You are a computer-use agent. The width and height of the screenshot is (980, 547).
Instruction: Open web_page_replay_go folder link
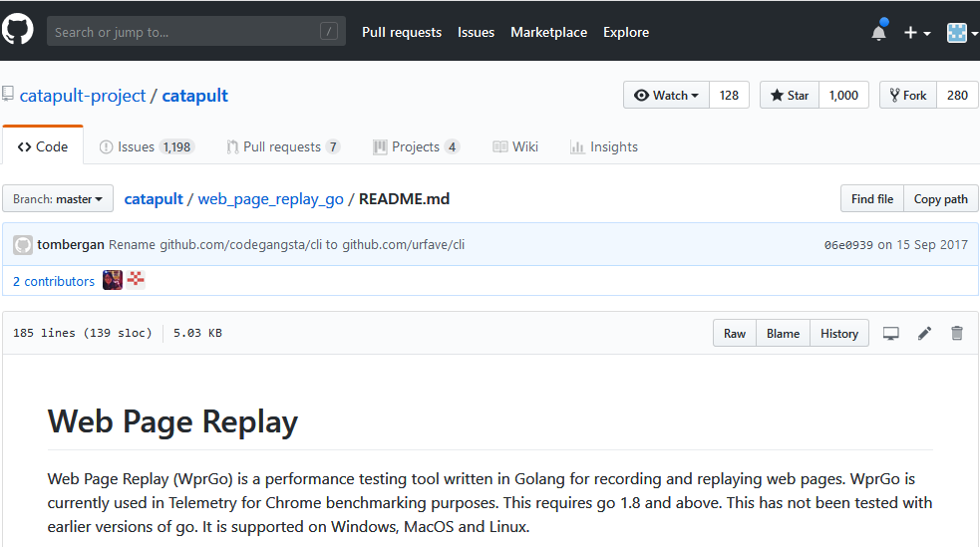(x=270, y=199)
